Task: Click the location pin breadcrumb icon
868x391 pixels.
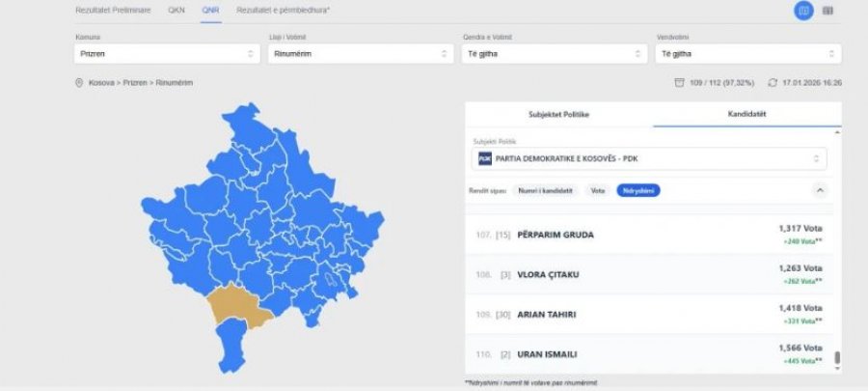Action: coord(79,83)
